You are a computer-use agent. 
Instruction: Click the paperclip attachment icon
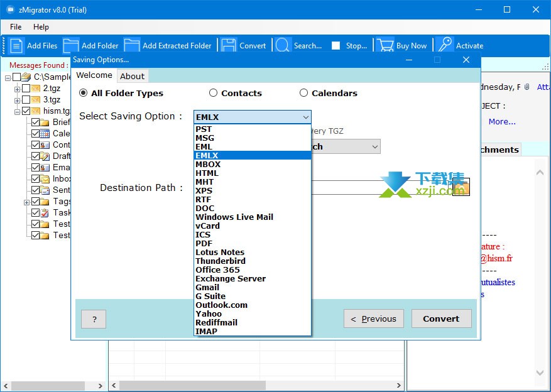tap(526, 87)
